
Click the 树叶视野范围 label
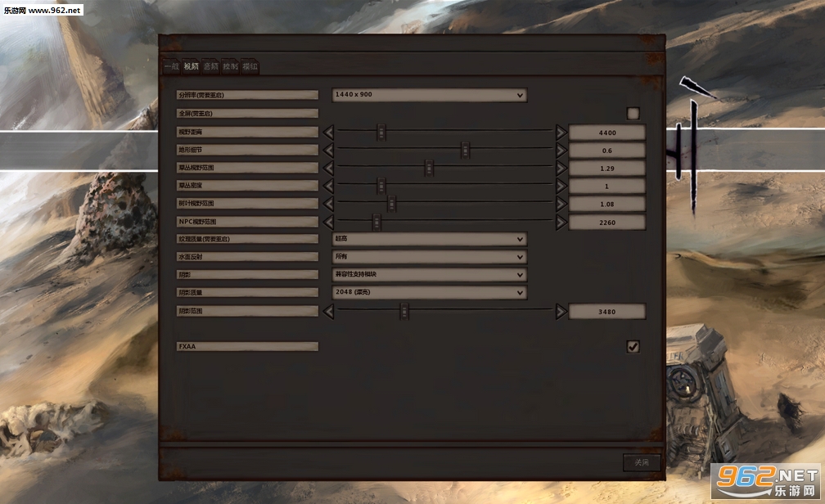(x=247, y=204)
